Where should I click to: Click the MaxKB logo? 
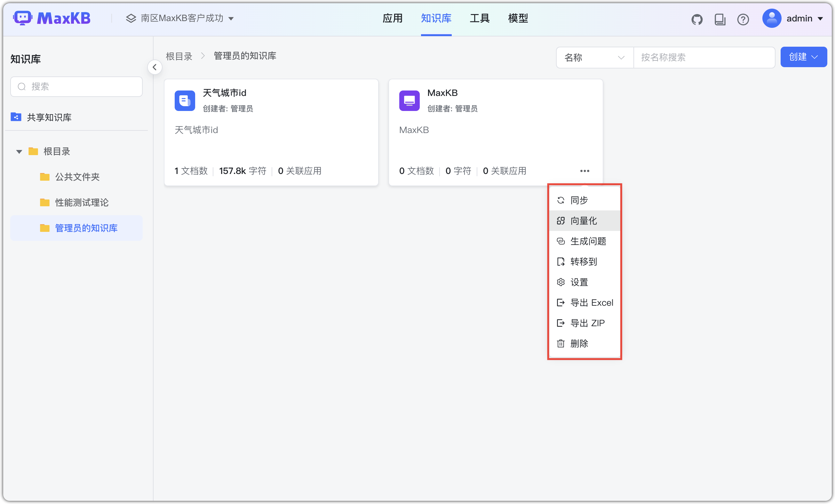52,18
